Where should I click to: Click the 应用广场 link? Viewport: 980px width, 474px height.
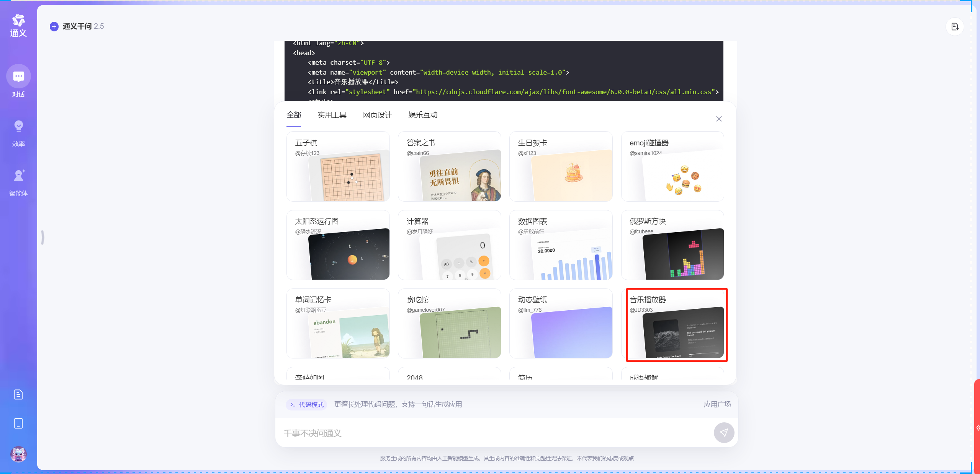tap(717, 404)
